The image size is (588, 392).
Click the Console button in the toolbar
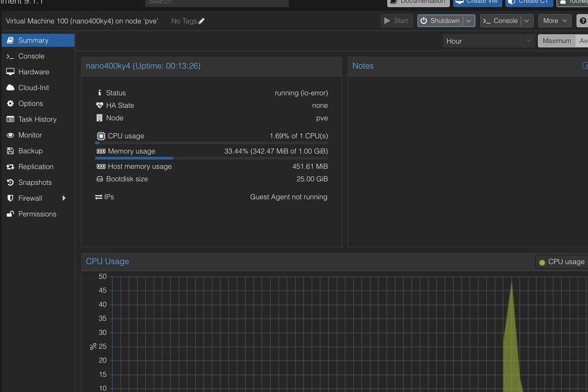point(500,21)
